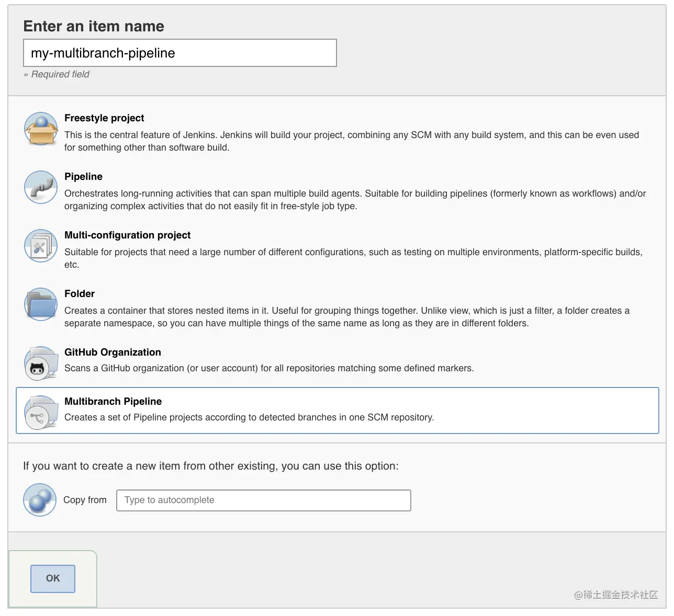The image size is (674, 616).
Task: Choose the Multibranch Pipeline title
Action: (113, 402)
